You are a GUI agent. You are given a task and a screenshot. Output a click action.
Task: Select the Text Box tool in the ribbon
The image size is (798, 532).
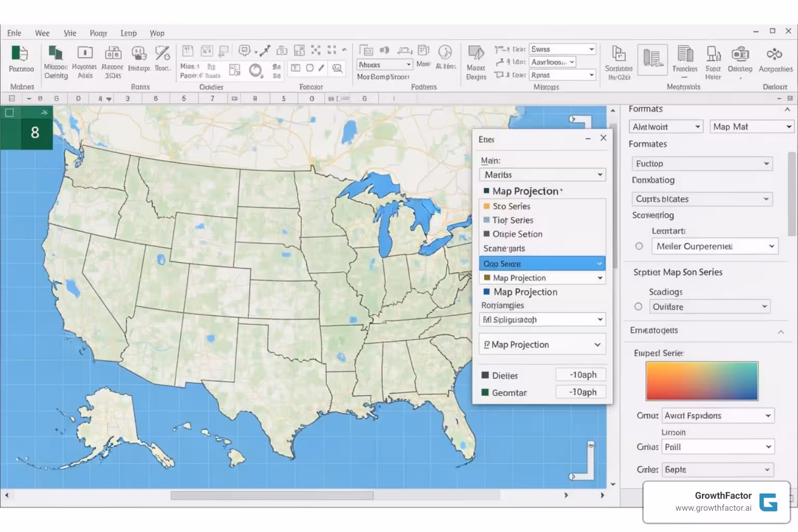point(295,68)
